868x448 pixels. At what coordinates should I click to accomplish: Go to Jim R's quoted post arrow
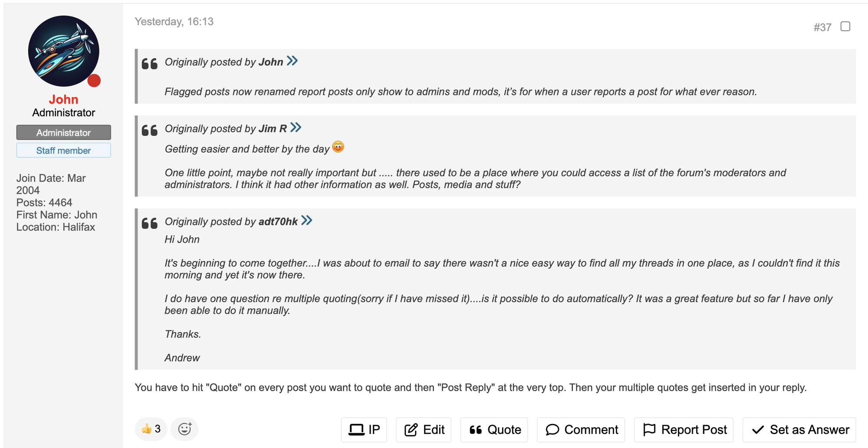tap(296, 128)
